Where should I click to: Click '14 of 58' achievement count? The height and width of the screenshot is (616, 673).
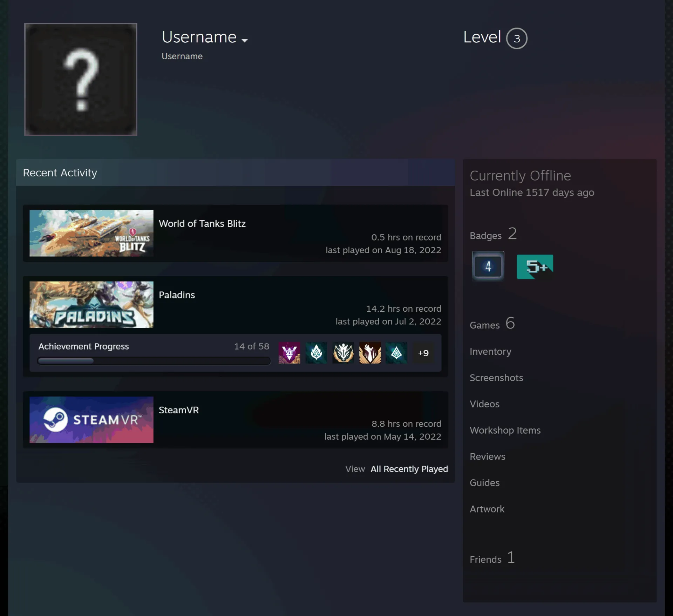tap(252, 346)
